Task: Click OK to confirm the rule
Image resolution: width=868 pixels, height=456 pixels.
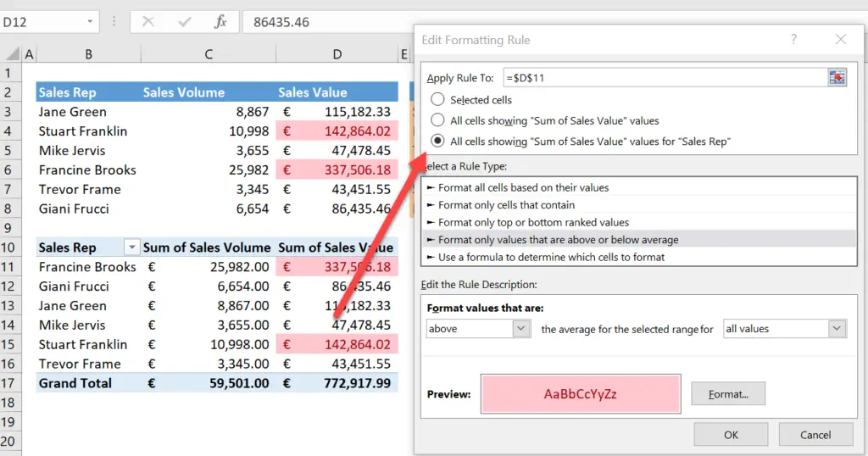Action: click(x=731, y=435)
